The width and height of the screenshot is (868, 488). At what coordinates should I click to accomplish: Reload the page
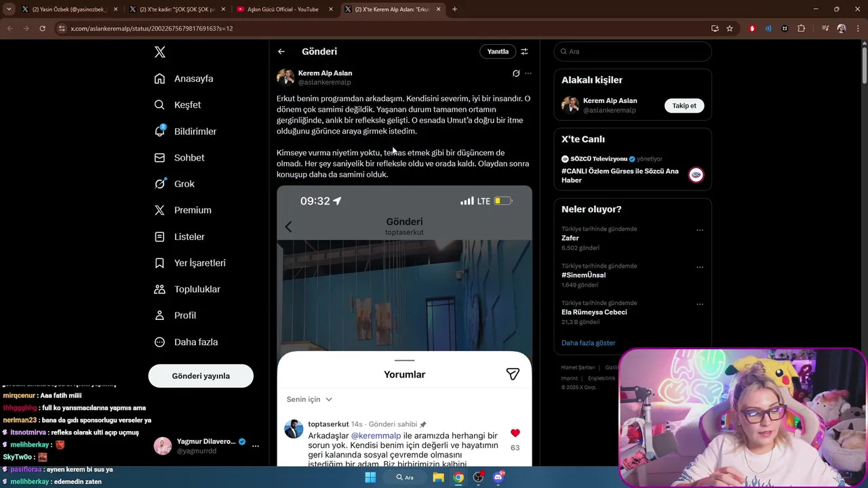42,28
